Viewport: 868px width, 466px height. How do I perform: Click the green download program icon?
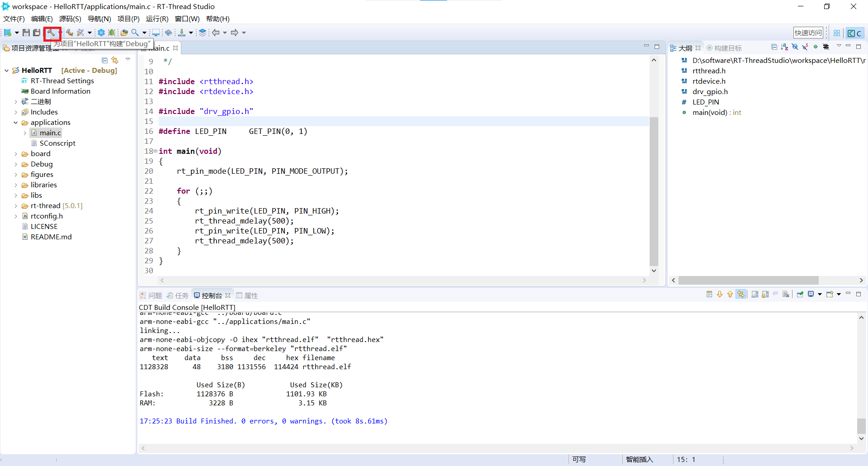pos(182,33)
